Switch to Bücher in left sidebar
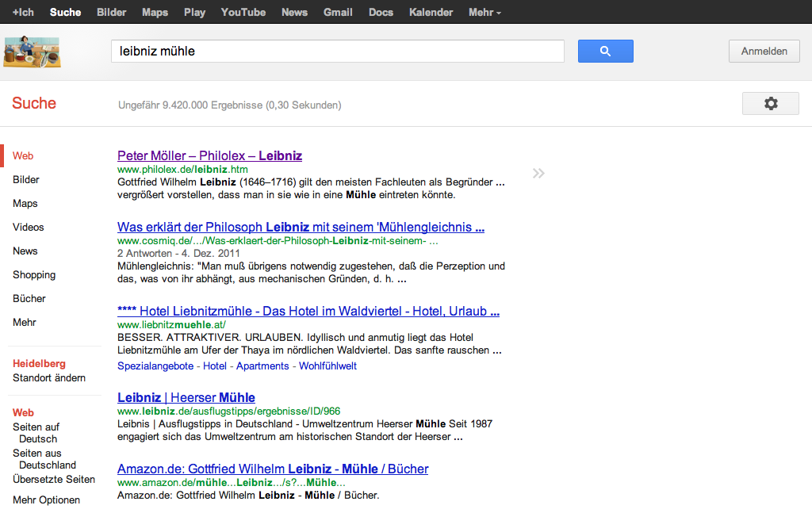812x513 pixels. tap(29, 299)
